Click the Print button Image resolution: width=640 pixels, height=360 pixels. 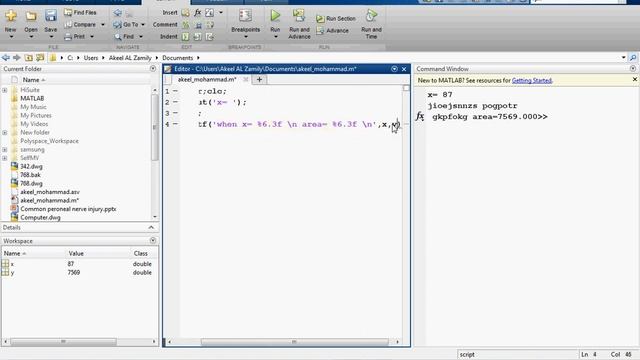tap(75, 36)
